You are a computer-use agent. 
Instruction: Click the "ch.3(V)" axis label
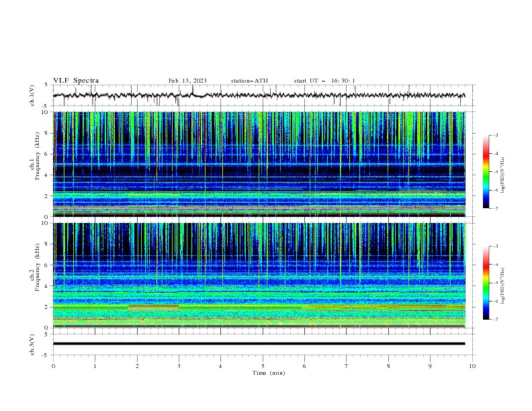pos(32,345)
